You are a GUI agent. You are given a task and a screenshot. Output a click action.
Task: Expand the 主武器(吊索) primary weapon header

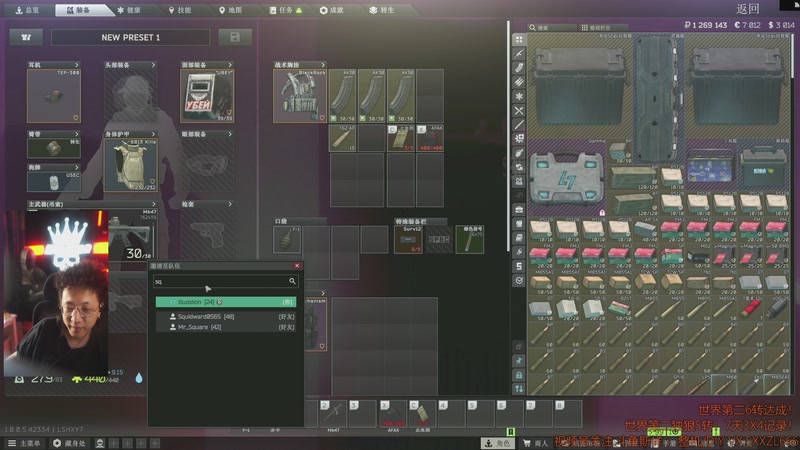[x=92, y=204]
